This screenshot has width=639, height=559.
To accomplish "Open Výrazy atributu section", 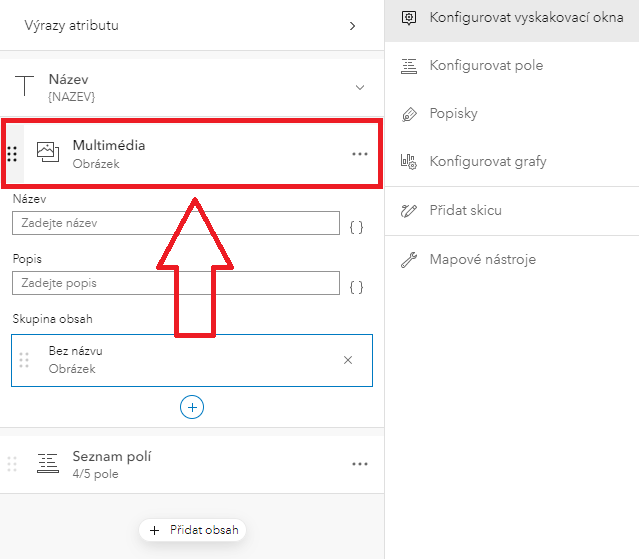I will click(192, 25).
